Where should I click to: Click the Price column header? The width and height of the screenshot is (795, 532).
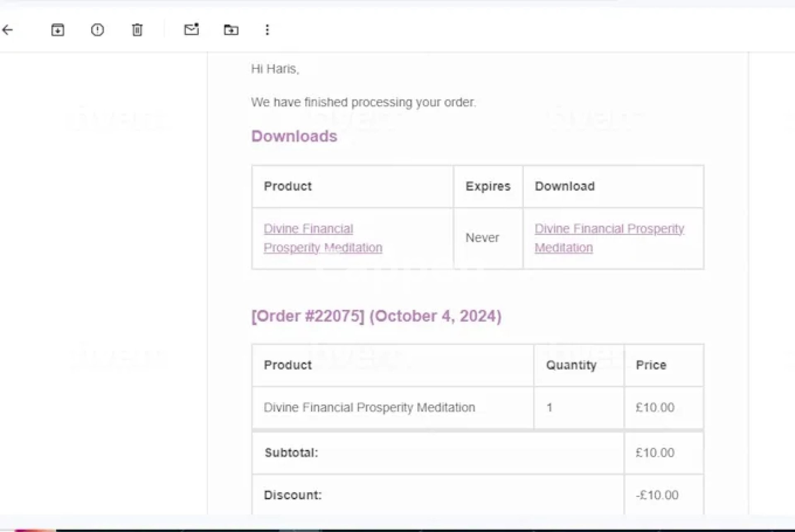(x=651, y=365)
